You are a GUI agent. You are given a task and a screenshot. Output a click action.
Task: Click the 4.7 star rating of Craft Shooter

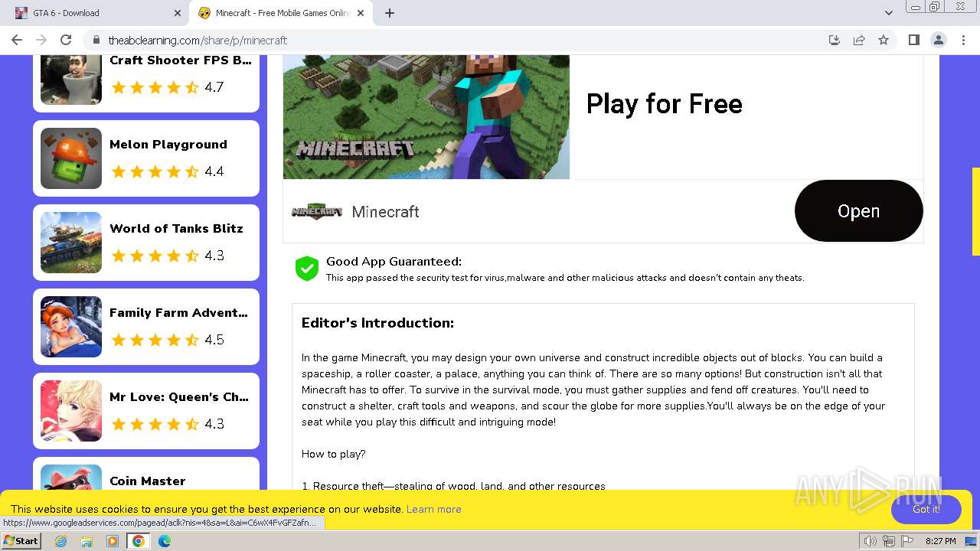click(x=168, y=87)
